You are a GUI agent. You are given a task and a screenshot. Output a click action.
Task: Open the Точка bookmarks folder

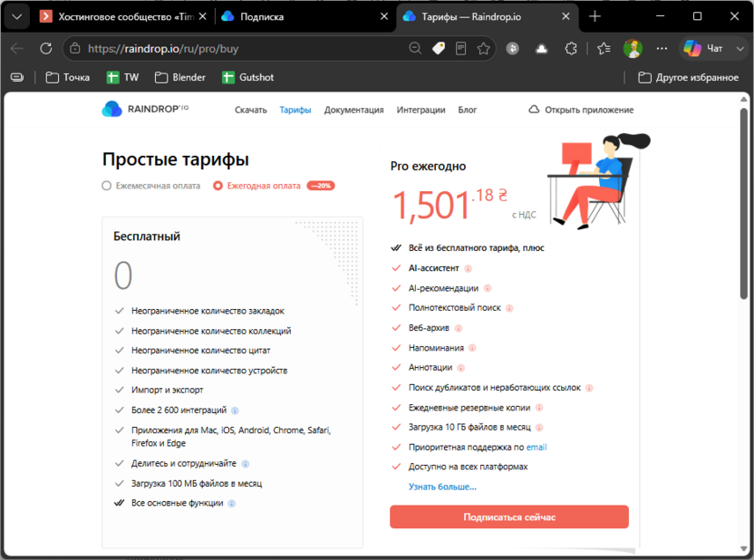coord(68,77)
